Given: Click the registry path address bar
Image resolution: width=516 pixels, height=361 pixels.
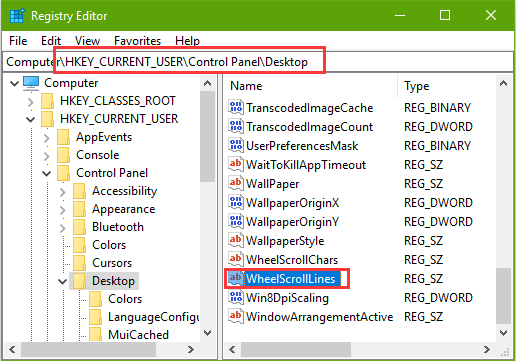Looking at the screenshot, I should pyautogui.click(x=258, y=62).
